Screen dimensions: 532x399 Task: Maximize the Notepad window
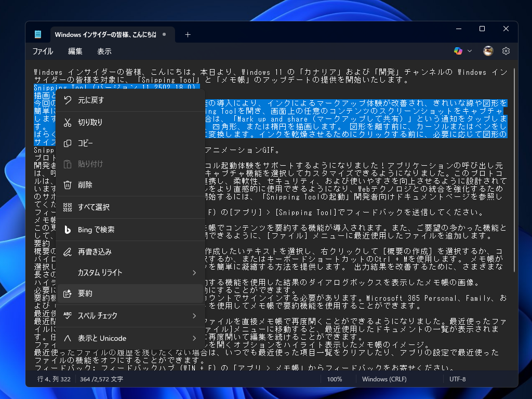click(482, 29)
